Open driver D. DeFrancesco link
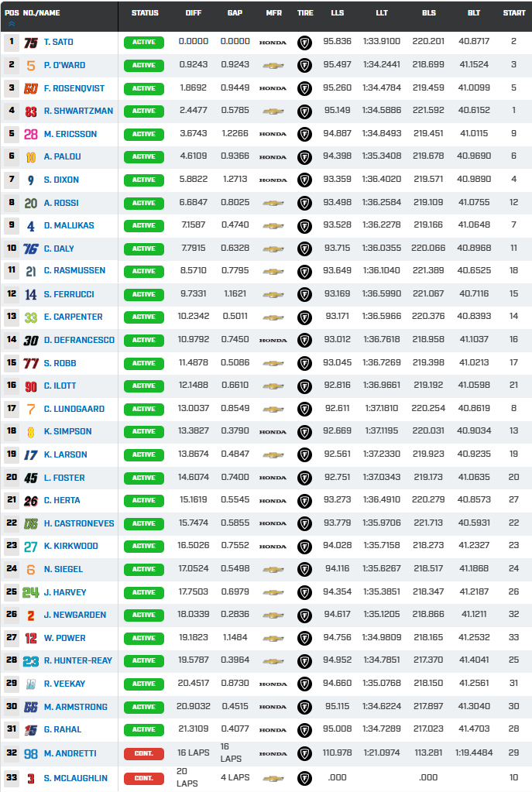 tap(79, 340)
